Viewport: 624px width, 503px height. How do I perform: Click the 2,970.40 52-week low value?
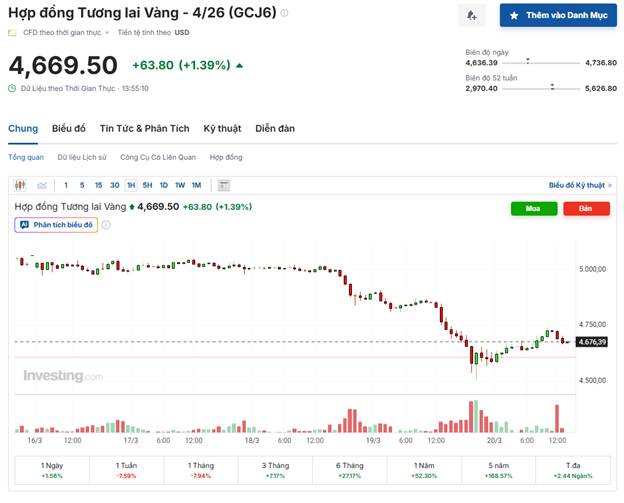pyautogui.click(x=482, y=88)
